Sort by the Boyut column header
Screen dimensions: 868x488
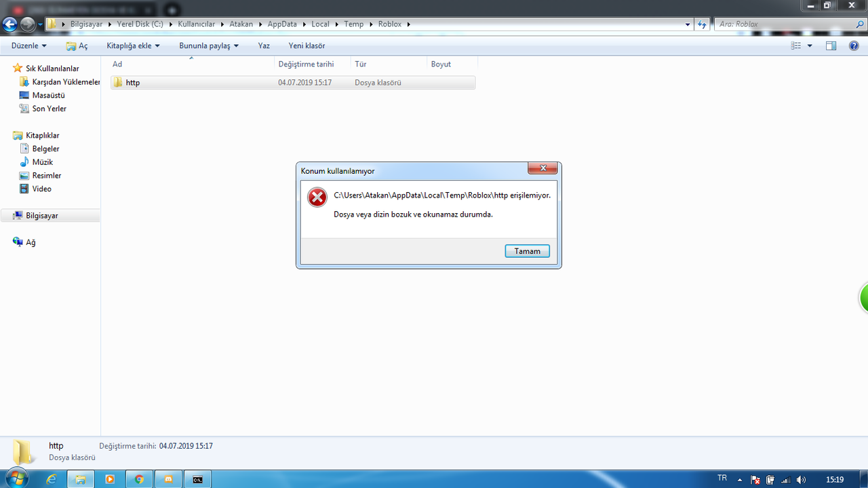pos(452,64)
